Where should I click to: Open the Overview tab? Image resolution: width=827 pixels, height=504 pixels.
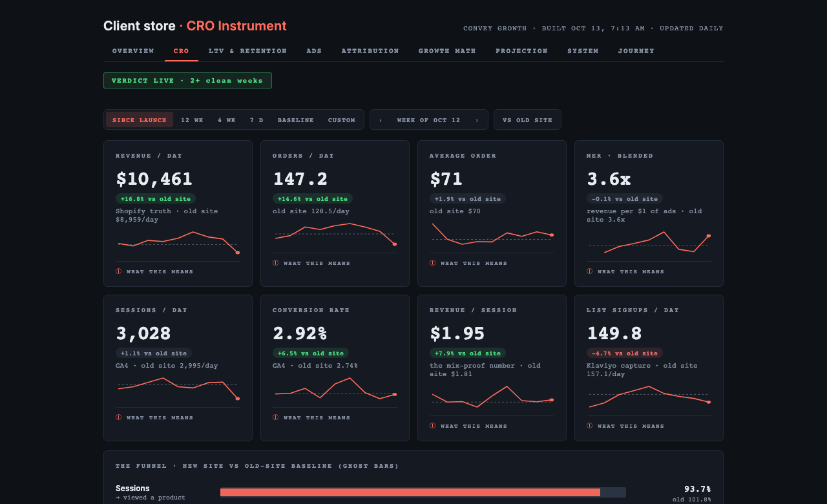click(x=133, y=51)
